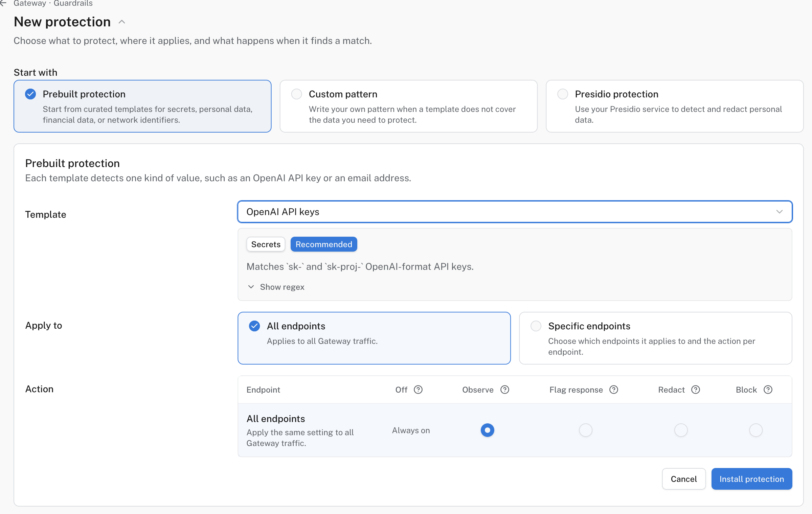Viewport: 812px width, 514px height.
Task: Open the Template dropdown showing OpenAI API keys
Action: click(515, 212)
